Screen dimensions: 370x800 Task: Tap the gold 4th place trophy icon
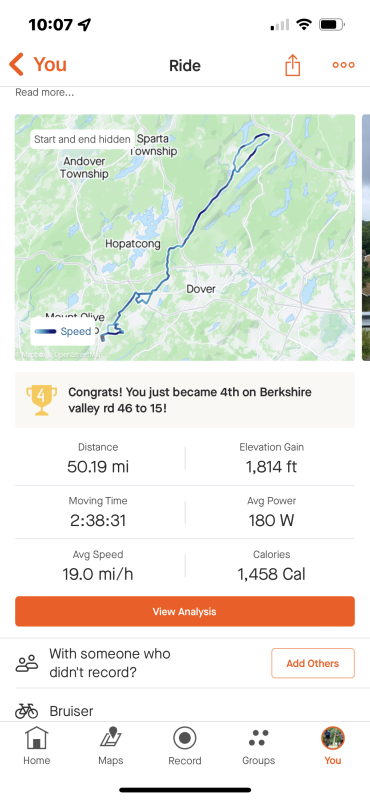(41, 399)
